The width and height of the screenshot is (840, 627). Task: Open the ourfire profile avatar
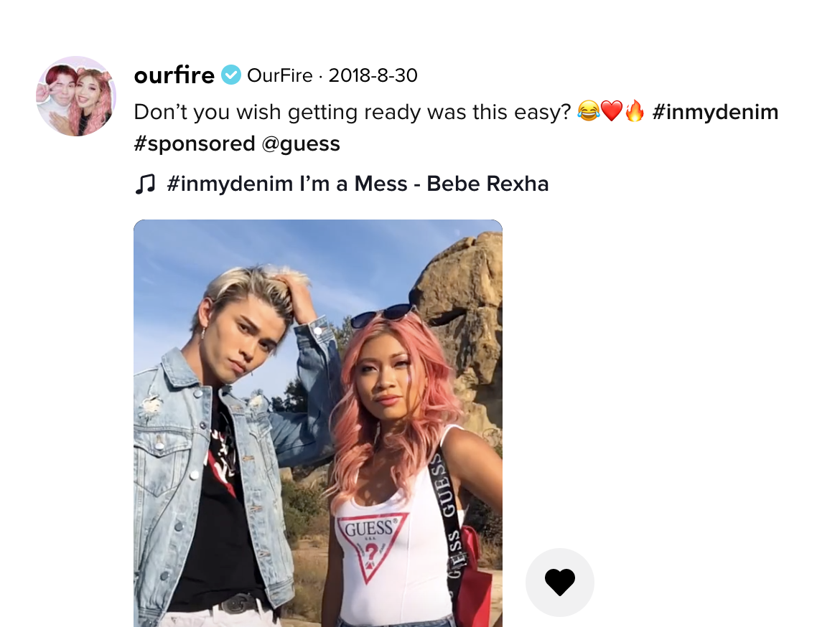(76, 96)
